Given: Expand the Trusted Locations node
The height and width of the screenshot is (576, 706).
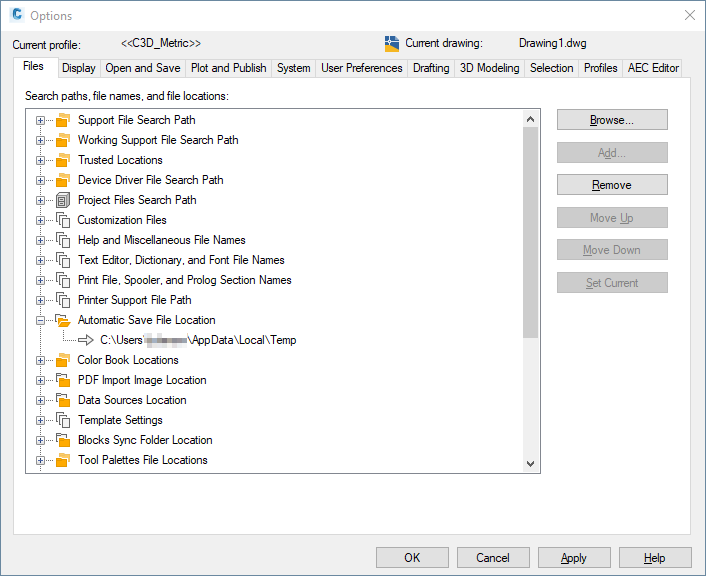Looking at the screenshot, I should coord(41,160).
